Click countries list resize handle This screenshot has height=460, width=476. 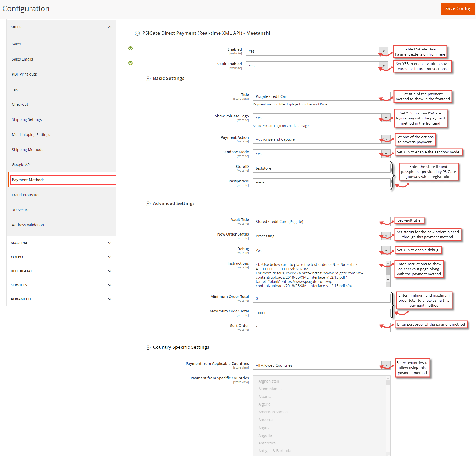coord(388,454)
